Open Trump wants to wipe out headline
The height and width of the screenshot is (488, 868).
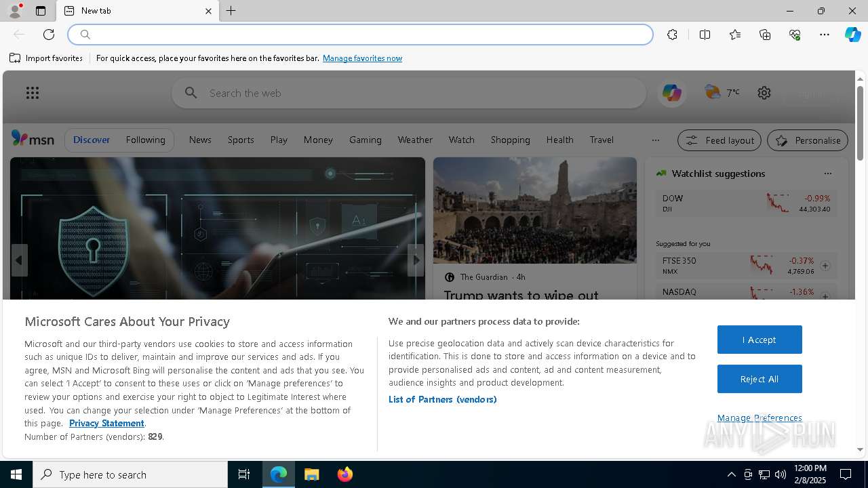pyautogui.click(x=521, y=294)
